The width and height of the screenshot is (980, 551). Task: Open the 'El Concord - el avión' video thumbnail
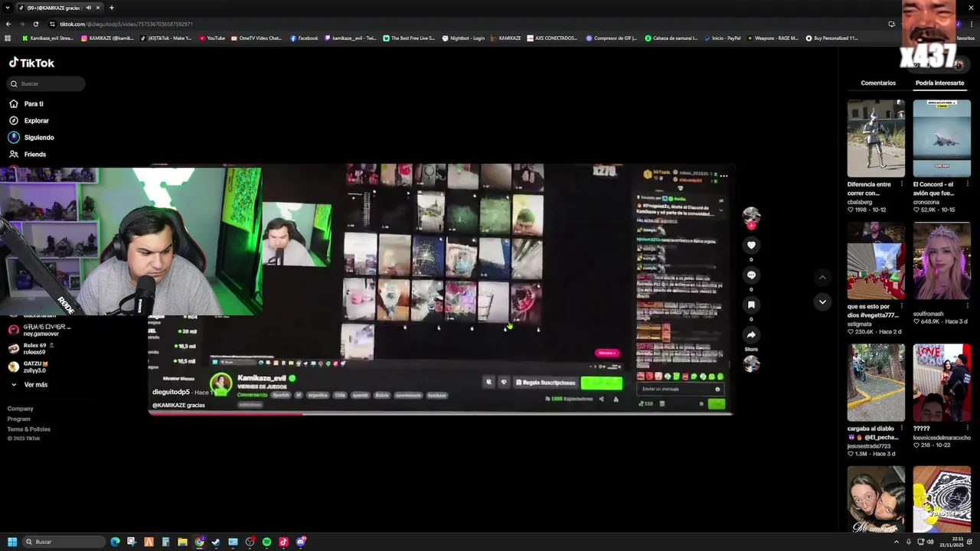(942, 139)
